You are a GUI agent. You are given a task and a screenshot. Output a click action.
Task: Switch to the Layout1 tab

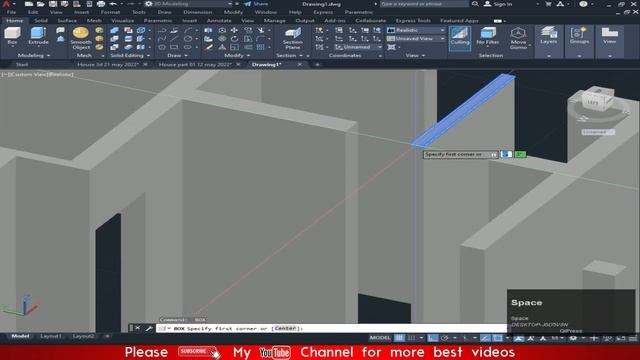51,336
